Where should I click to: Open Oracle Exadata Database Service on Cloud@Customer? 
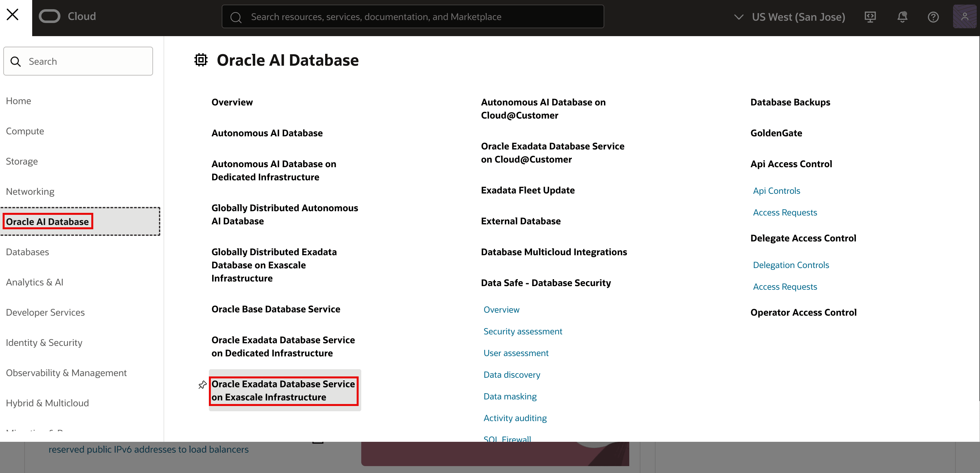point(552,153)
